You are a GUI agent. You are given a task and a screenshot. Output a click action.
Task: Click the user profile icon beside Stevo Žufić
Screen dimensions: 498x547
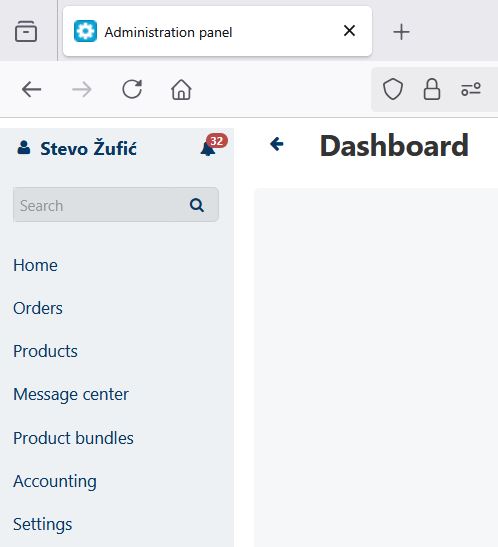(24, 148)
